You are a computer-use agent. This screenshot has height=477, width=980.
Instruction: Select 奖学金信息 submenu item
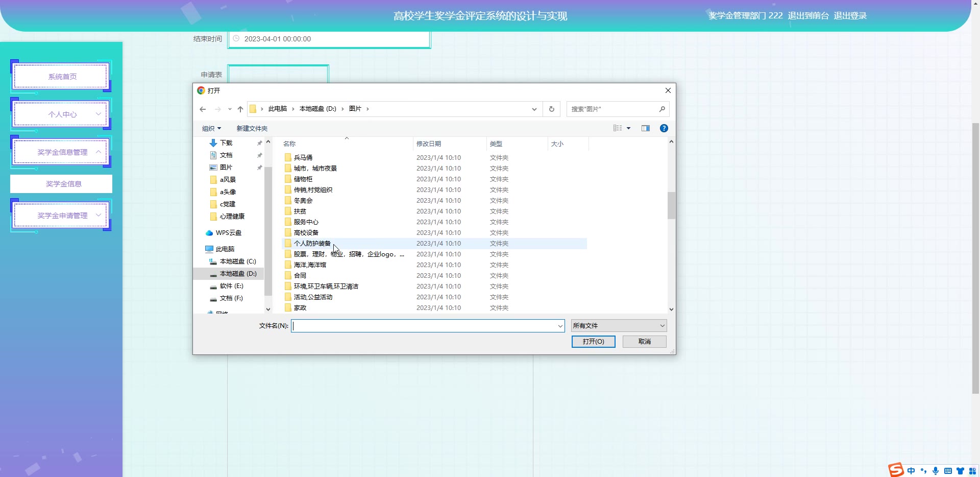tap(63, 184)
